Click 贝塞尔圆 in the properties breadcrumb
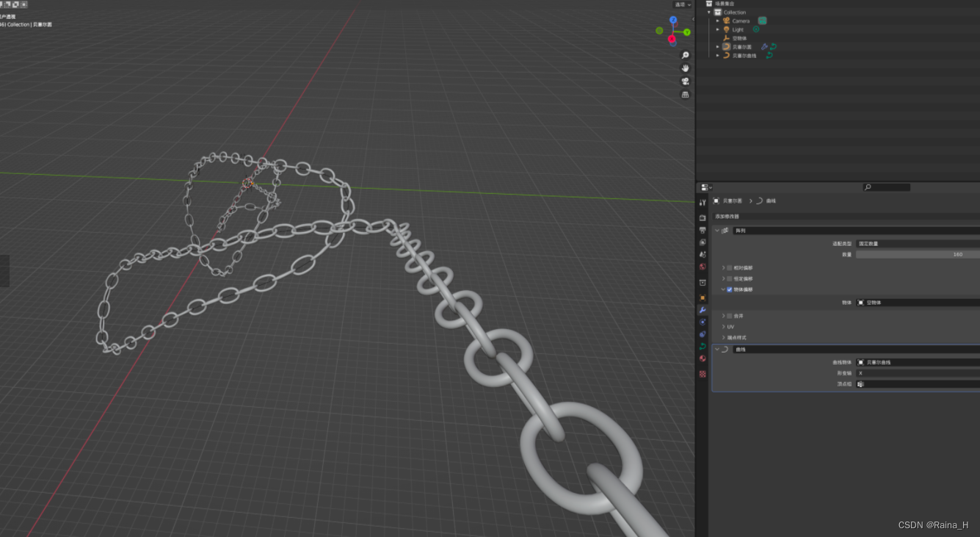 pyautogui.click(x=733, y=201)
